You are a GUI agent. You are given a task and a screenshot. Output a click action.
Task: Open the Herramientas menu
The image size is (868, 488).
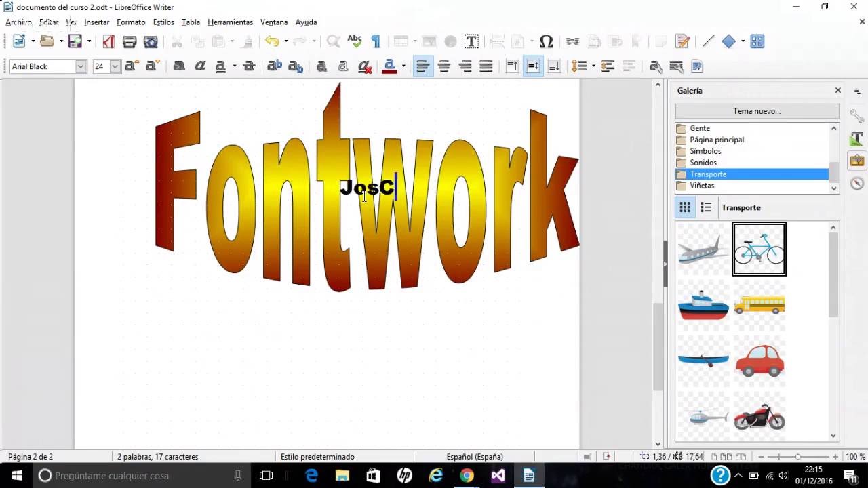pyautogui.click(x=230, y=22)
